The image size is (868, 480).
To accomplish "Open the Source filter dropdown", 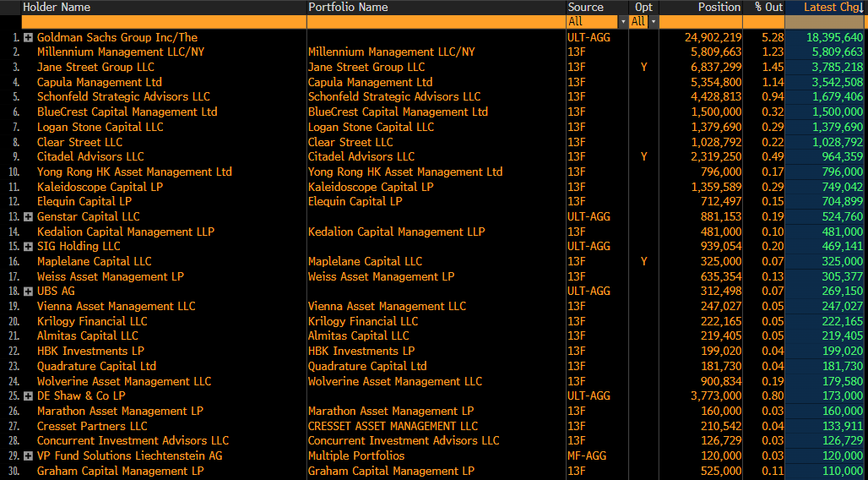I will [623, 22].
